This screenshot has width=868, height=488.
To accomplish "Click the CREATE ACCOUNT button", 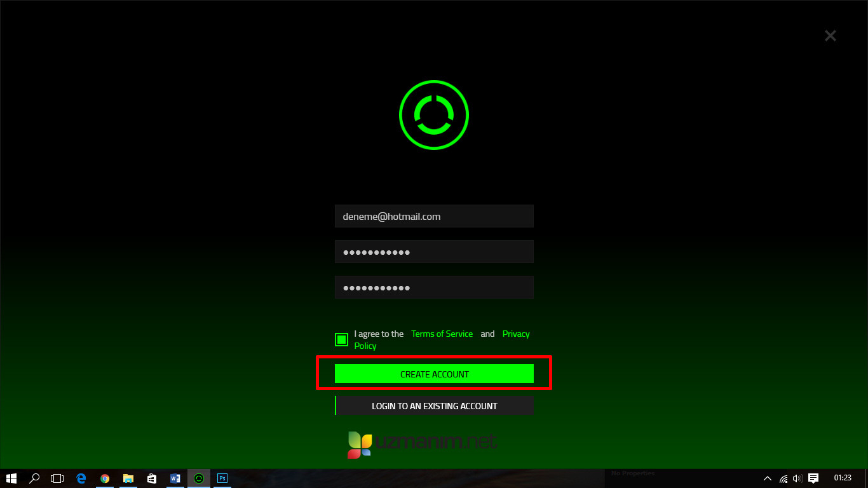I will click(x=434, y=374).
